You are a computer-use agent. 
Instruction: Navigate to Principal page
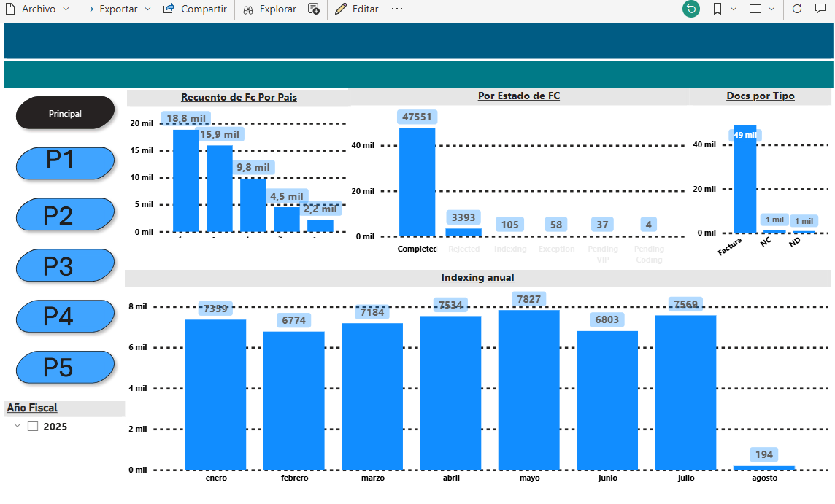65,112
